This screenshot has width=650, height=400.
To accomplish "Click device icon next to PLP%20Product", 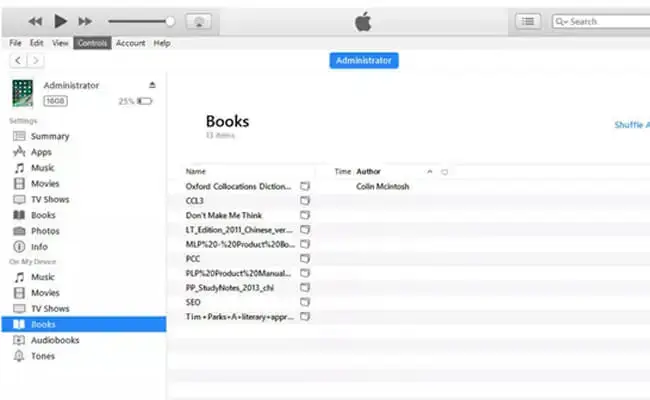I will (305, 274).
